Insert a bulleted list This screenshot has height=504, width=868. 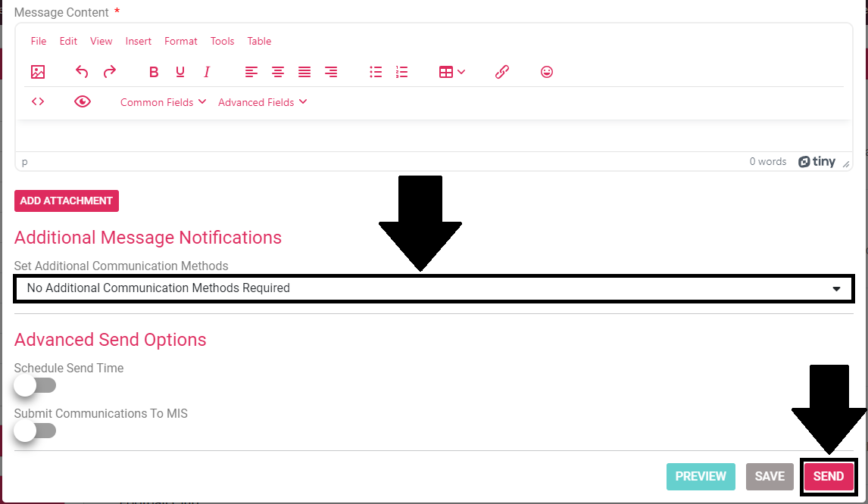tap(376, 72)
